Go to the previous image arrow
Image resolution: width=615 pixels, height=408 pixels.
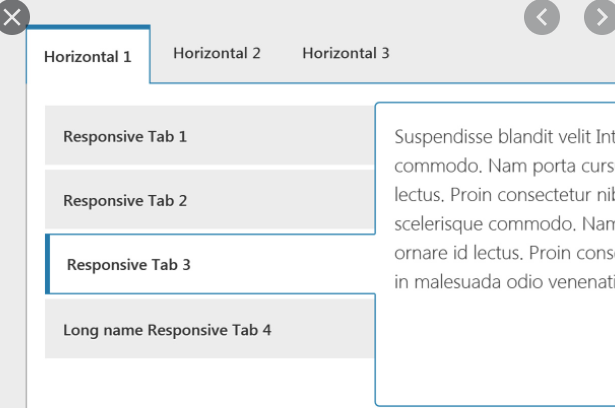click(x=542, y=17)
